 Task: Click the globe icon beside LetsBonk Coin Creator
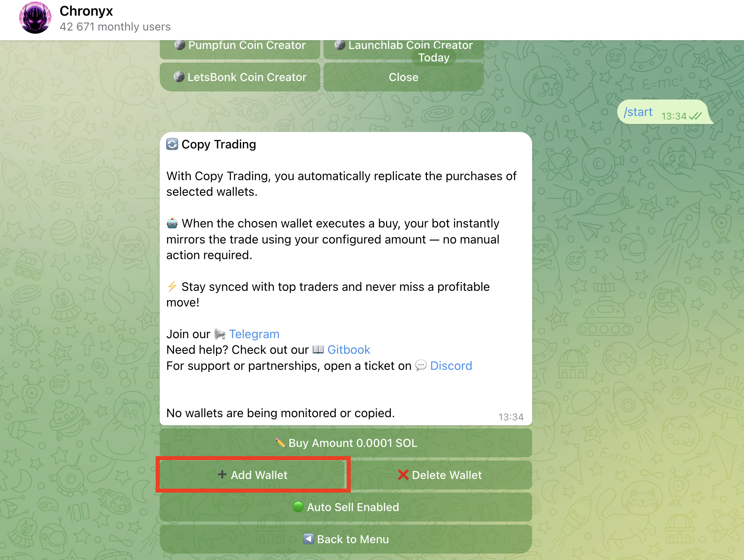point(179,77)
